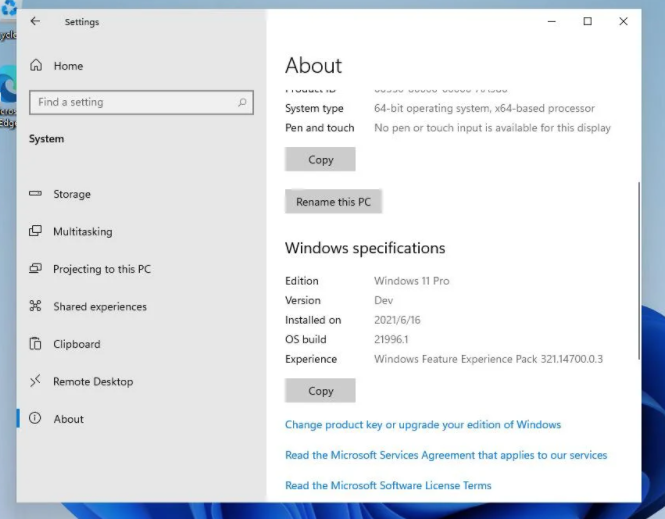
Task: Copy the device specifications
Action: coord(320,160)
